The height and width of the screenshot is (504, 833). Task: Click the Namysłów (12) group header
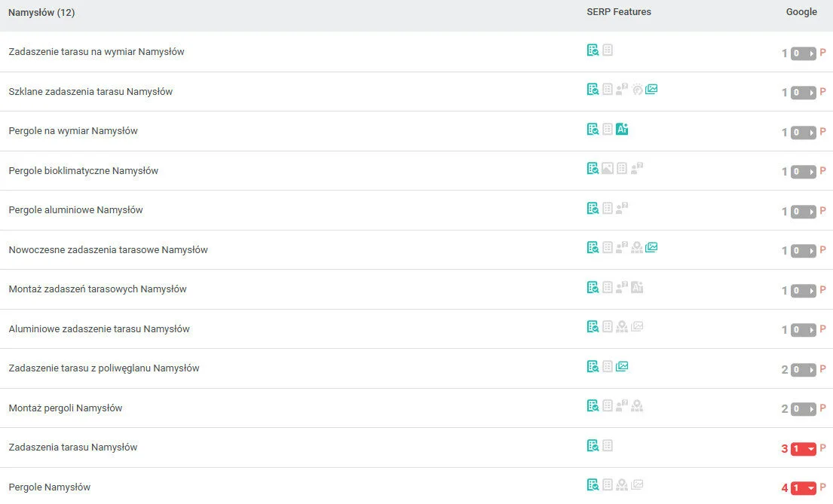pyautogui.click(x=41, y=13)
